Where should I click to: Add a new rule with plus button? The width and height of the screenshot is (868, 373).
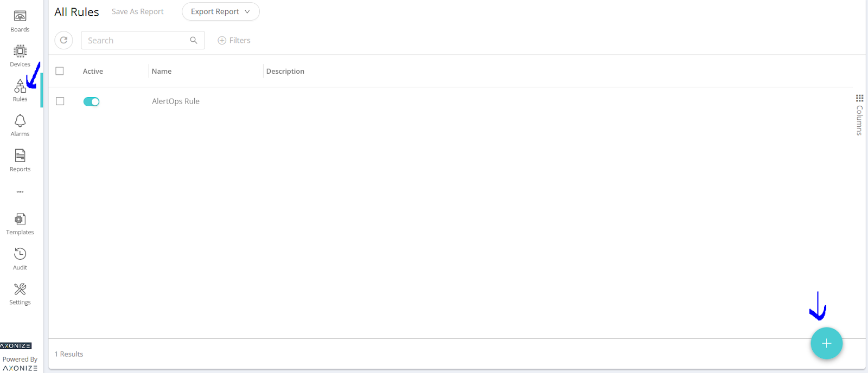tap(826, 343)
